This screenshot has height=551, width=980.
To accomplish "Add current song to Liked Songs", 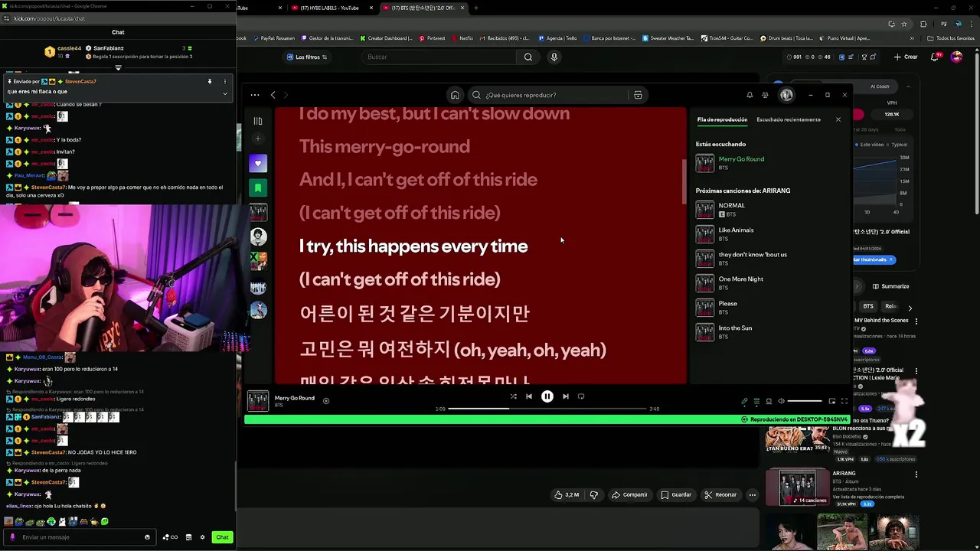I will 326,400.
